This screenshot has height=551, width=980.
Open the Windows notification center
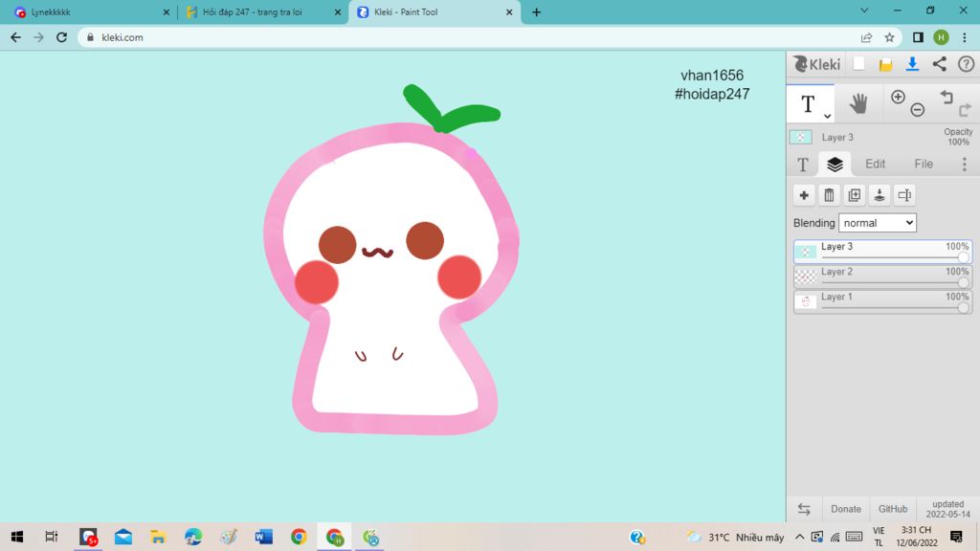click(956, 537)
